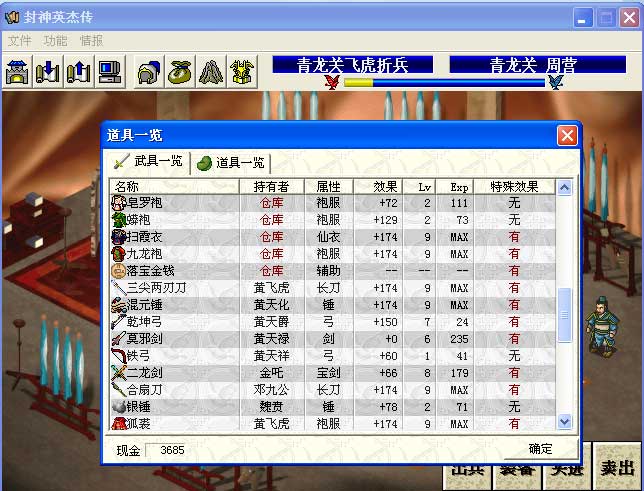The height and width of the screenshot is (491, 644).
Task: Click the load scroll up-arrow icon
Action: 79,72
